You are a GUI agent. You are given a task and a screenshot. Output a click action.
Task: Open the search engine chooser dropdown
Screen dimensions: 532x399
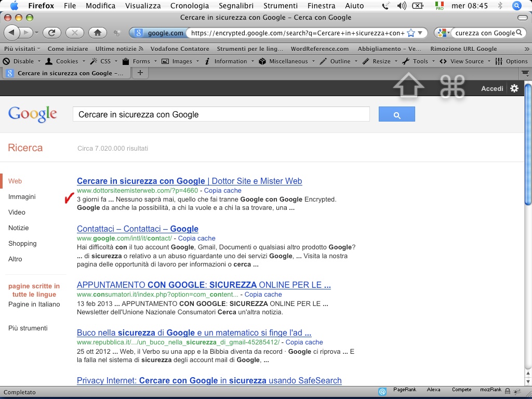(444, 33)
